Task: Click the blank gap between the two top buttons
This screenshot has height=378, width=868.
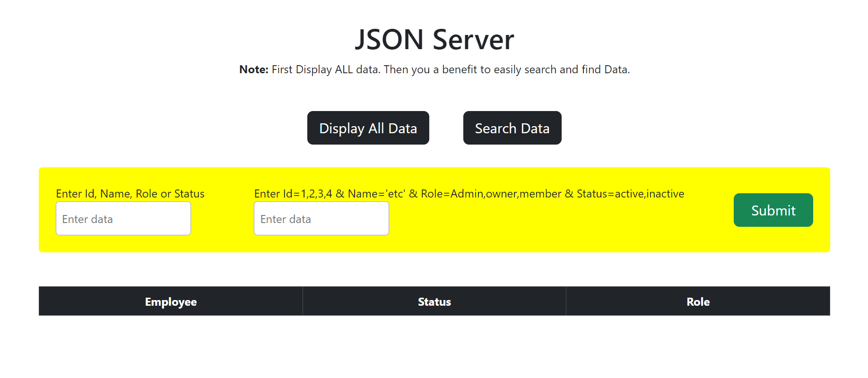Action: (446, 128)
